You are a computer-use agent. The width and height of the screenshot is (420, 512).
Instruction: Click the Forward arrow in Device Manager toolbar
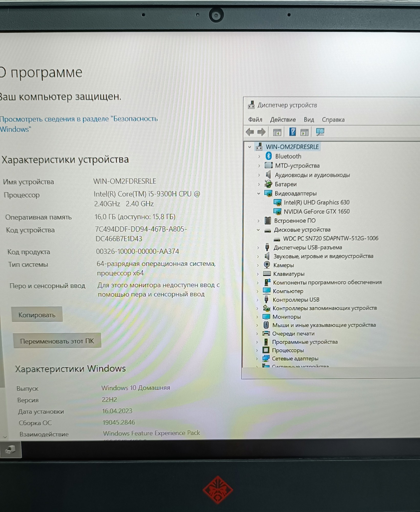point(261,132)
